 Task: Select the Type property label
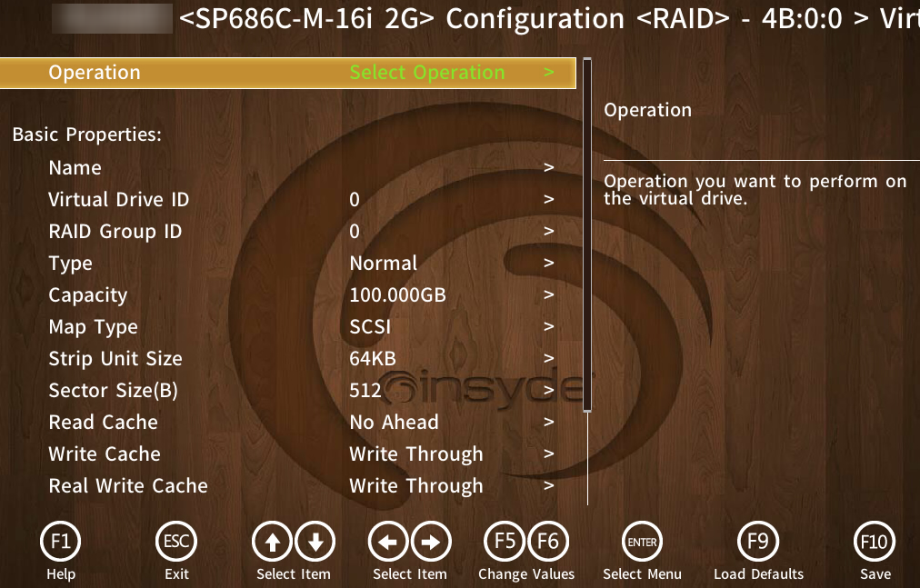click(70, 264)
